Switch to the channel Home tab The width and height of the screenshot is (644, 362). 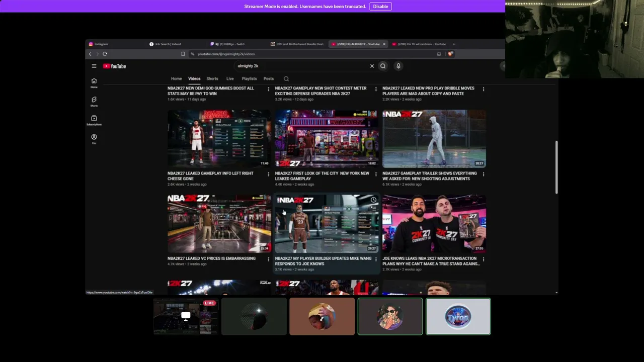click(x=176, y=79)
